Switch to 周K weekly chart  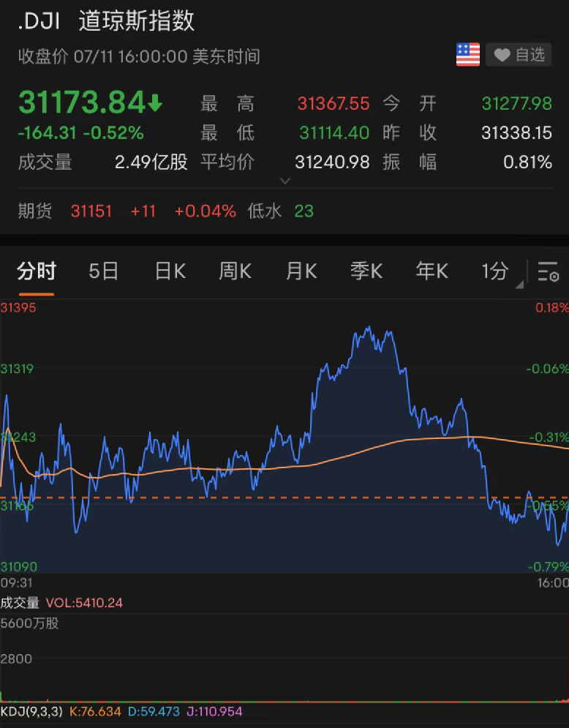[x=235, y=271]
